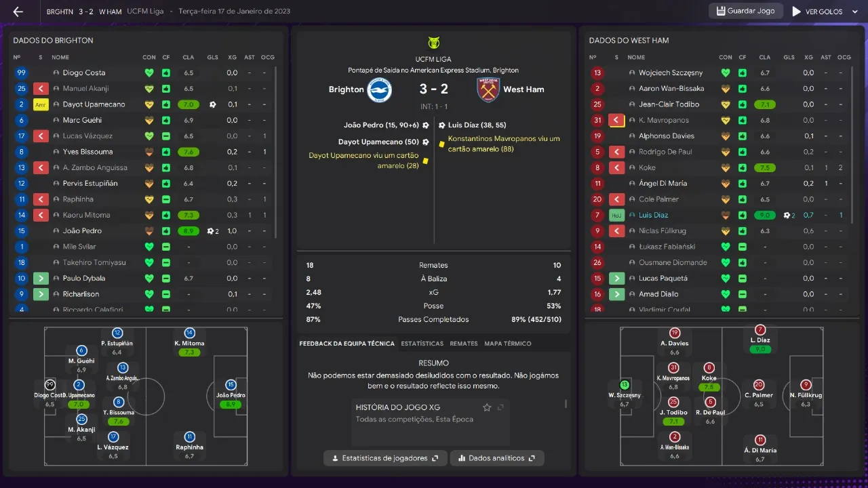Image resolution: width=868 pixels, height=488 pixels.
Task: Open Dados analíticos
Action: coord(497,458)
